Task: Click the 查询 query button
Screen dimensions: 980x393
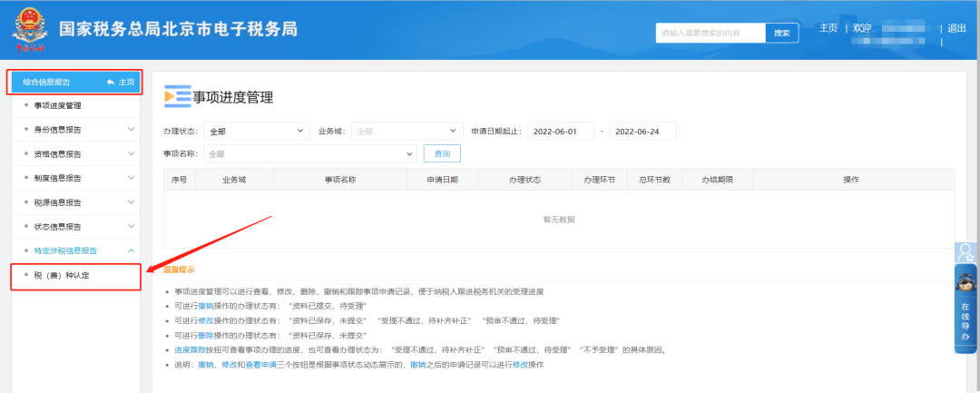Action: click(443, 154)
